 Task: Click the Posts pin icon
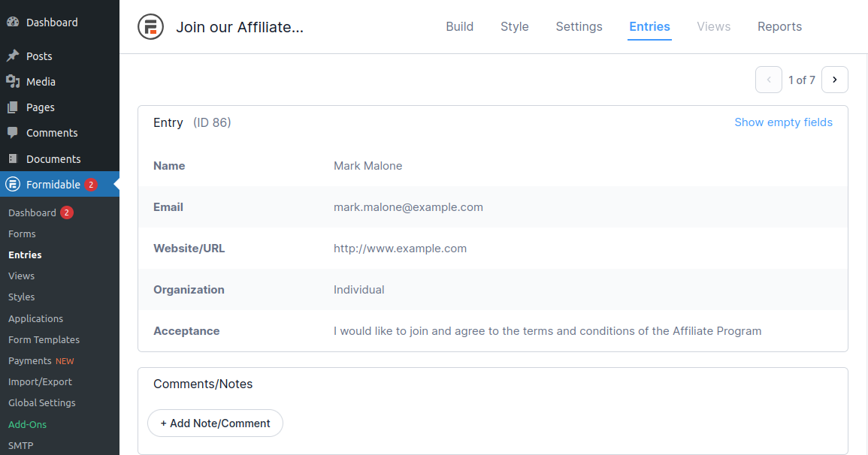13,56
